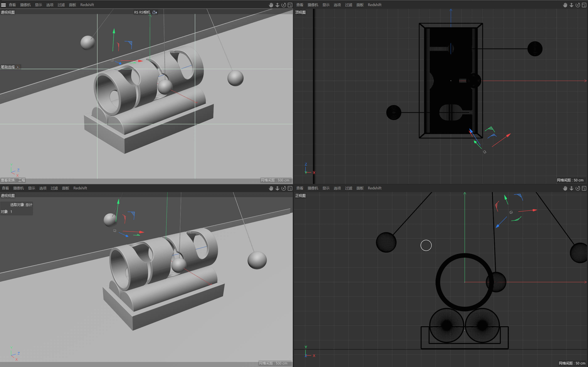Click the camera icon beside the RS相机 label
The height and width of the screenshot is (367, 588).
coord(154,12)
